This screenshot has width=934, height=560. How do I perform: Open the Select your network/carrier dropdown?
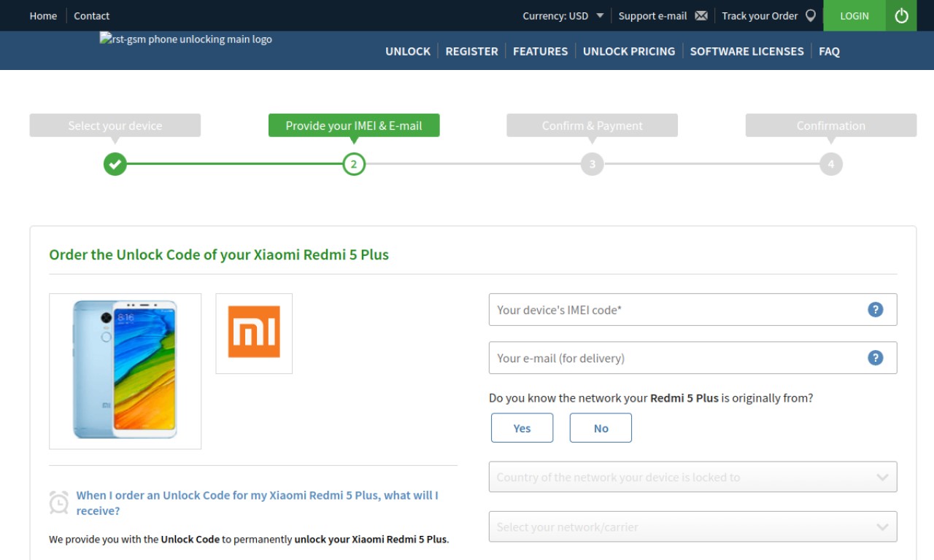(x=692, y=526)
